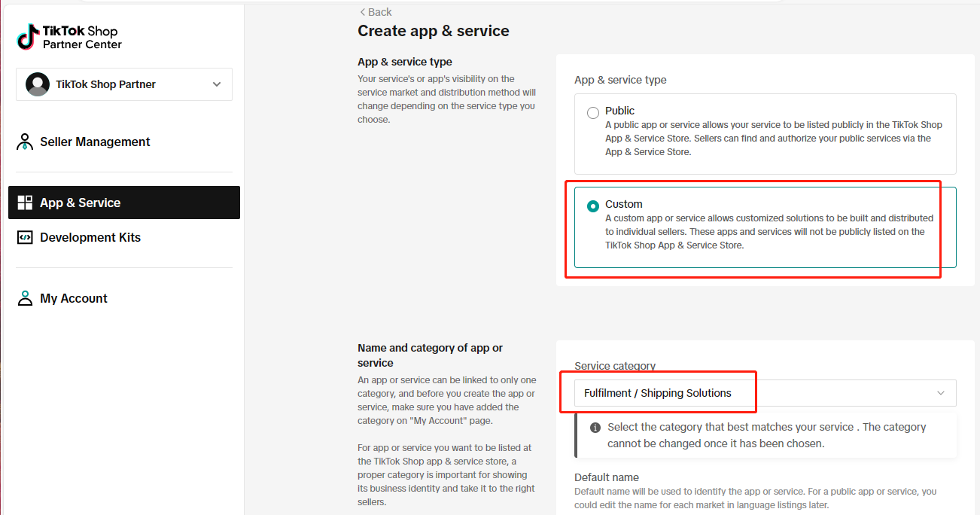Click the info icon in category notice

595,427
